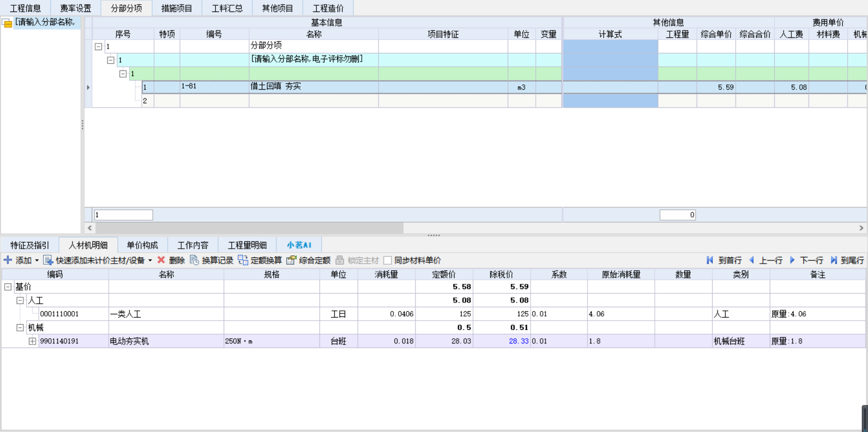Collapse the 分部分项 top-level row
Viewport: 868px width, 432px height.
click(98, 47)
